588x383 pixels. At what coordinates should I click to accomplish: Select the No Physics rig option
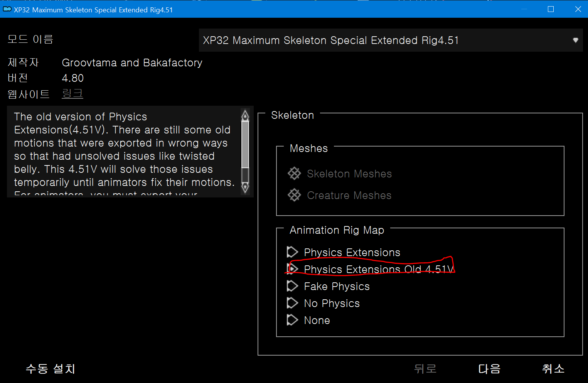click(x=332, y=303)
